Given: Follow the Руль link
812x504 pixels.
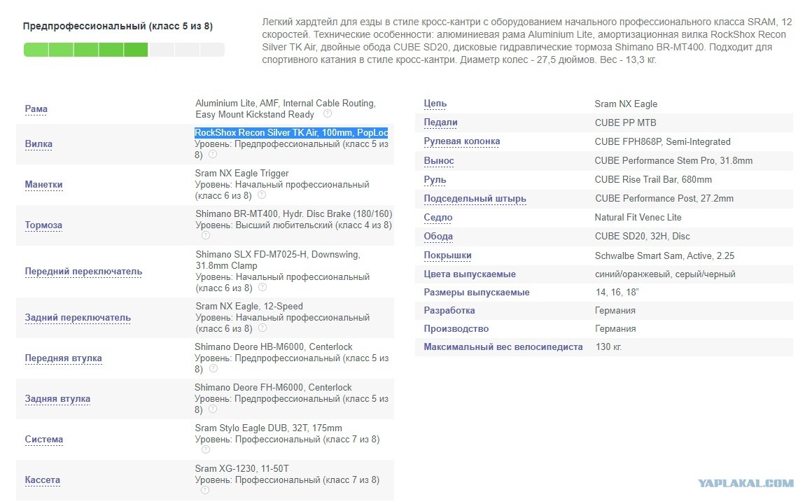Looking at the screenshot, I should tap(435, 180).
